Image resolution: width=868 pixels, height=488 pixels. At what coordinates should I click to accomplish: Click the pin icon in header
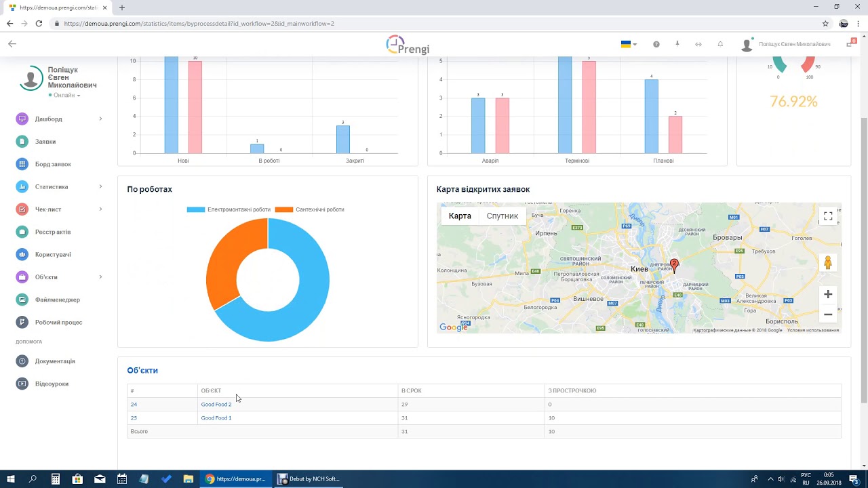(x=677, y=44)
